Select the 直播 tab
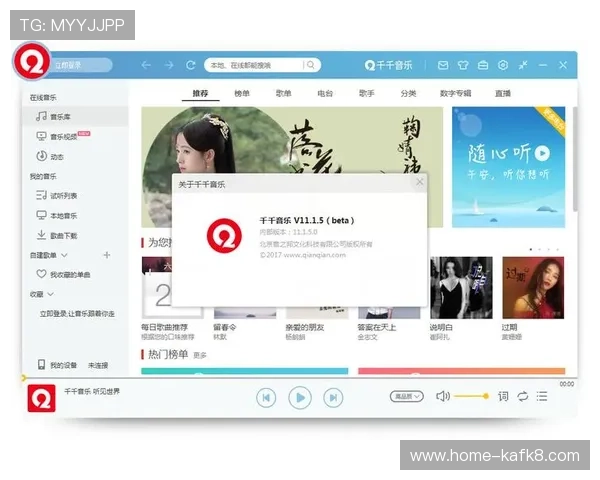Viewport: 600px width, 480px height. click(x=503, y=93)
